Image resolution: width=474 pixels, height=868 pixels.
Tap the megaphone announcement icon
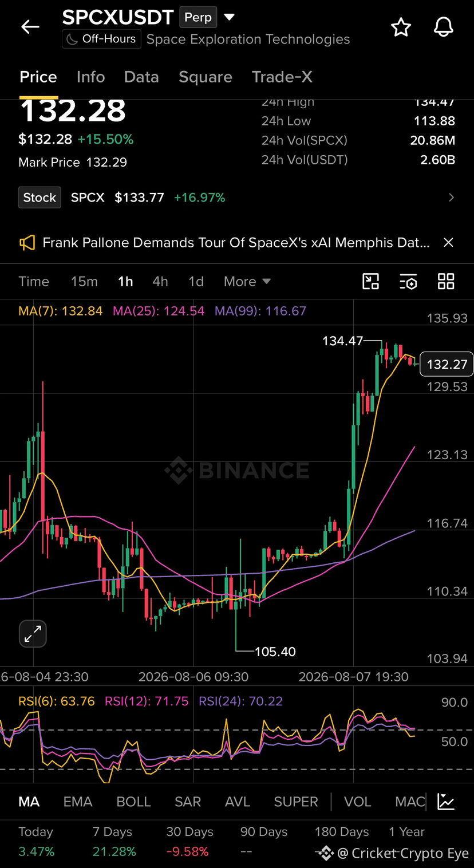click(x=27, y=243)
